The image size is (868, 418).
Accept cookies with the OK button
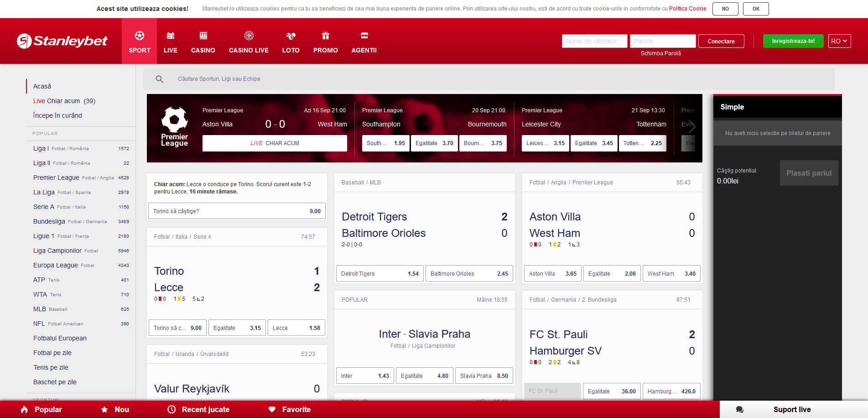756,9
